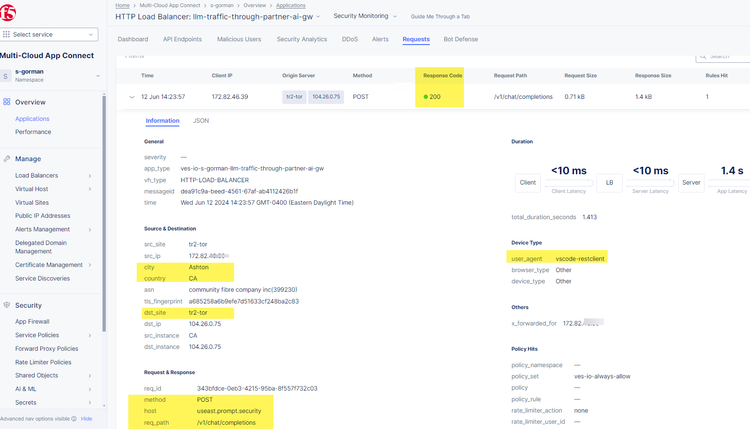Switch to the Security Analytics tab
750x429 pixels.
(x=302, y=39)
